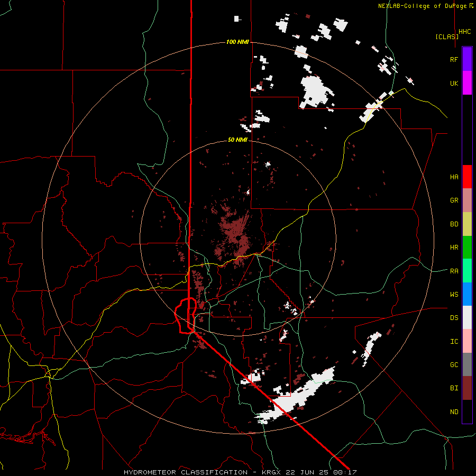Click the UK magenta legend swatch
Image resolution: width=476 pixels, height=476 pixels.
point(467,83)
